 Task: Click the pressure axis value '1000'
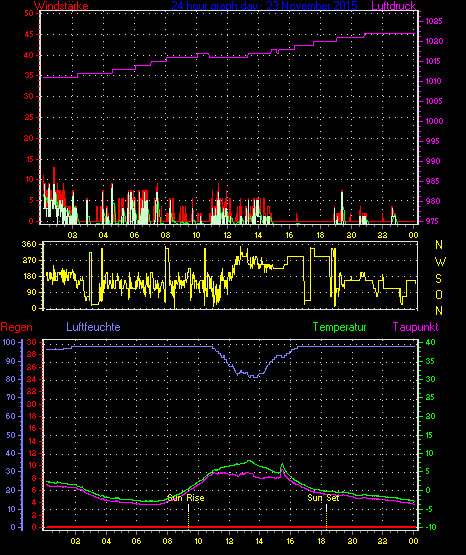[434, 121]
